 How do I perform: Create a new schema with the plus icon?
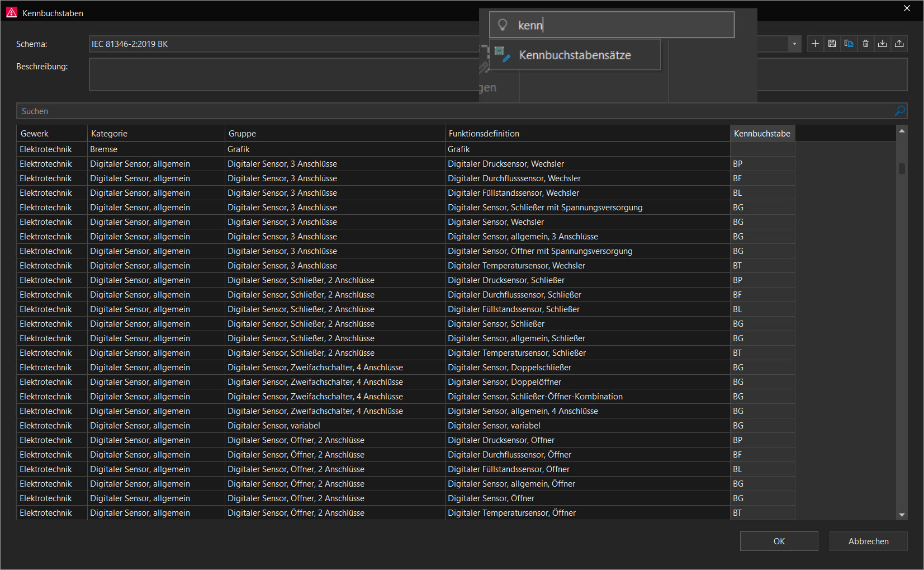point(816,44)
